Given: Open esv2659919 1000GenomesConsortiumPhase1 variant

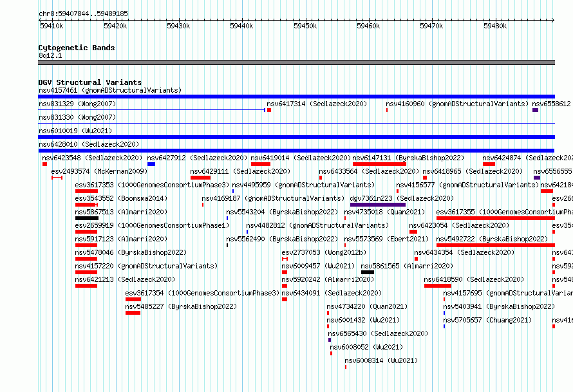Looking at the screenshot, I should point(152,225).
